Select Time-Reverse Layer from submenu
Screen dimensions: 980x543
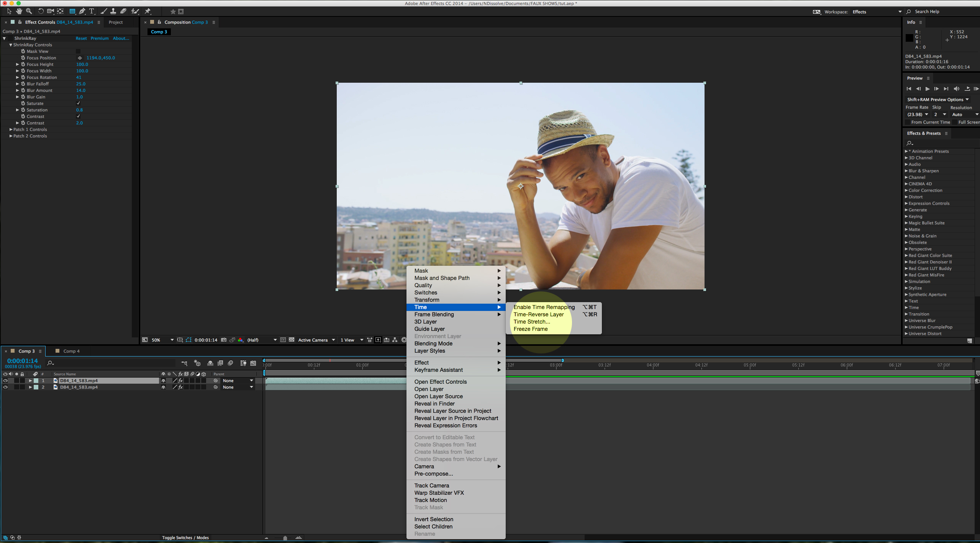(x=539, y=314)
